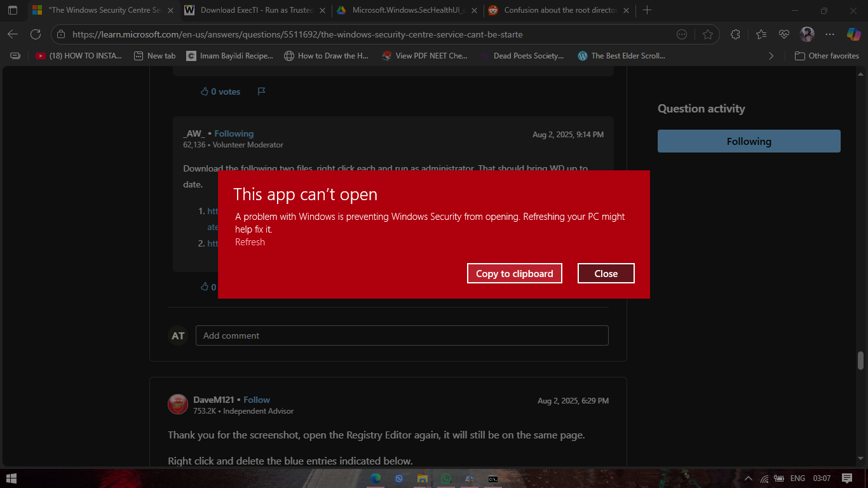Open the Favorites list icon in toolbar
Screen dimensions: 868x488
[x=761, y=34]
